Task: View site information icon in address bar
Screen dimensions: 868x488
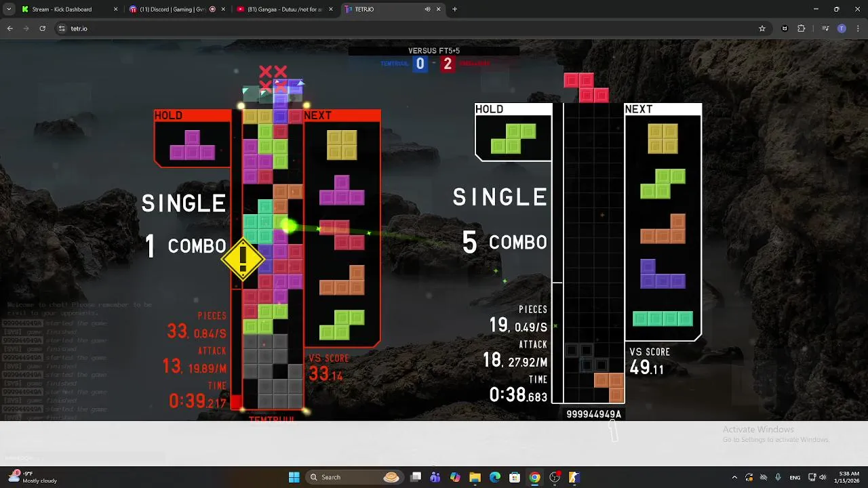Action: pos(62,28)
